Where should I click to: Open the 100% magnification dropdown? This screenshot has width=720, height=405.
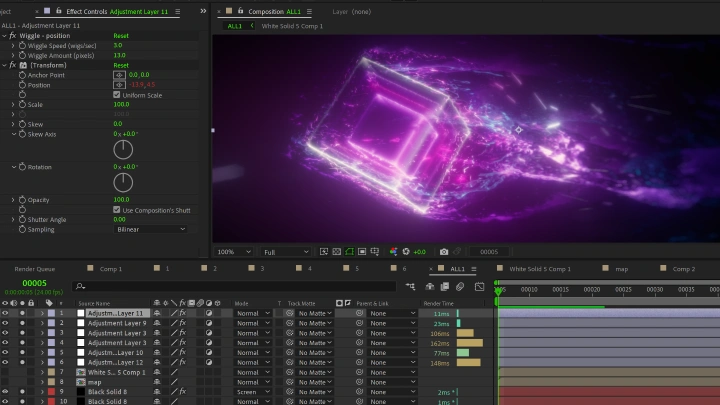click(x=234, y=252)
